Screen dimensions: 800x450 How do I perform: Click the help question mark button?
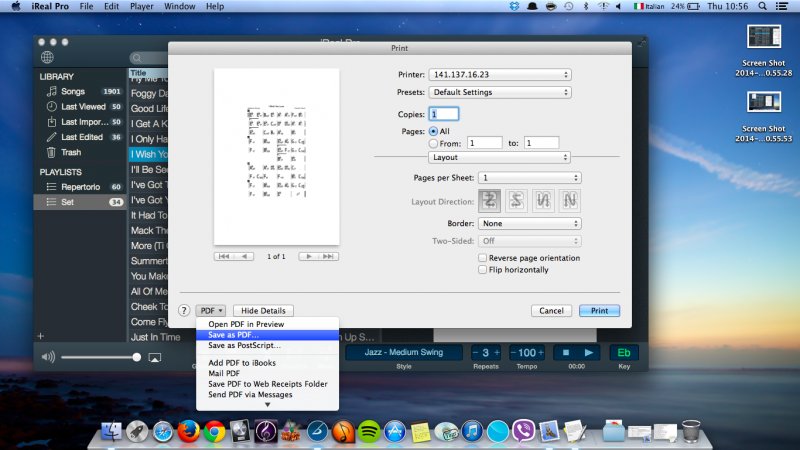(x=183, y=311)
